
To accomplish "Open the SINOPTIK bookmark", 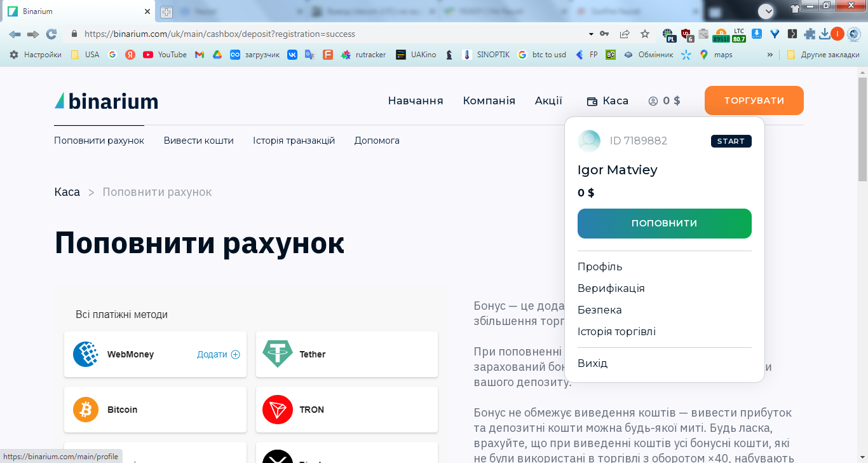I will (x=486, y=55).
